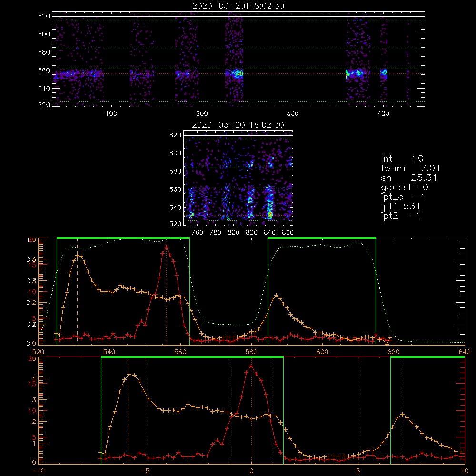Click x-axis label -10 of bottom plot
The width and height of the screenshot is (476, 476).
tap(38, 471)
